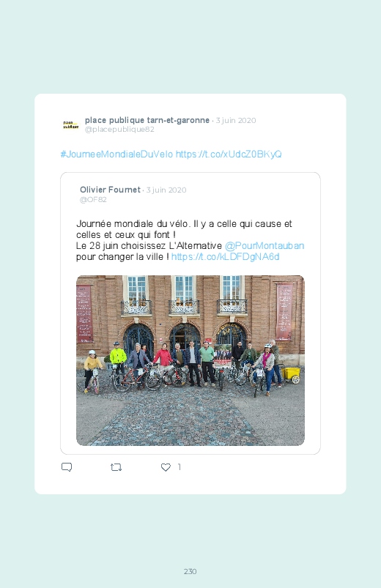Open the #JourneeMondialeDuVelo hashtag
Image resolution: width=381 pixels, height=588 pixels.
[116, 154]
